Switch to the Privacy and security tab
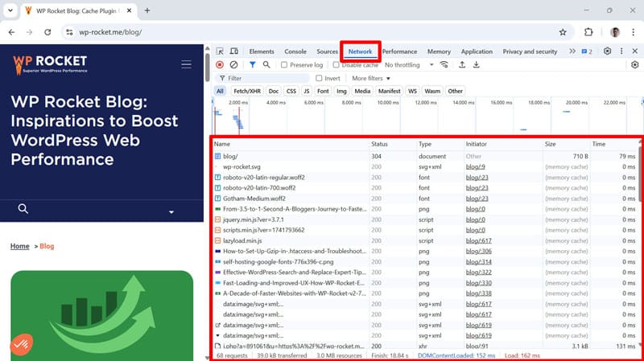The height and width of the screenshot is (361, 644). tap(530, 51)
